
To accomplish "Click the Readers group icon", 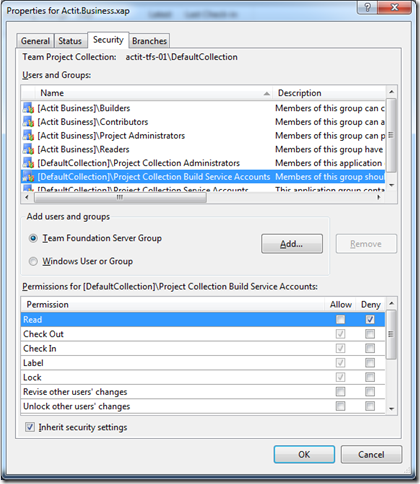I will tap(29, 149).
